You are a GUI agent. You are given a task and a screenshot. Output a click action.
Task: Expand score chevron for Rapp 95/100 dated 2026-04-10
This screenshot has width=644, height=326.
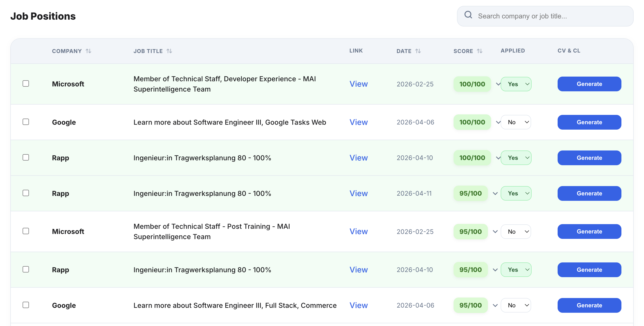[495, 270]
